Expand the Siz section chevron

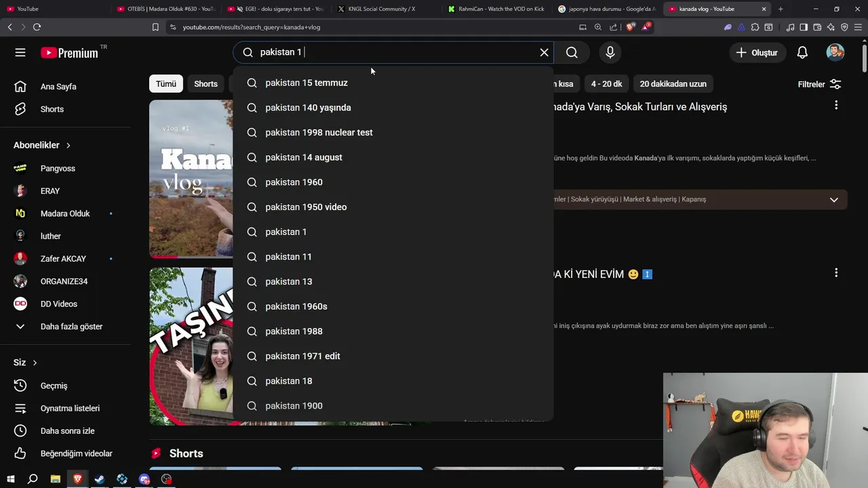coord(35,363)
